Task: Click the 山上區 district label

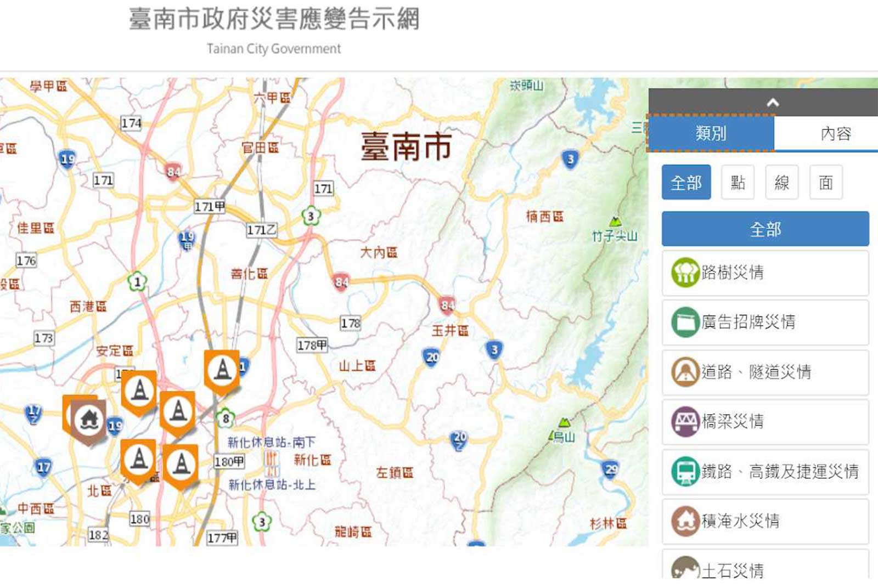Action: click(357, 366)
